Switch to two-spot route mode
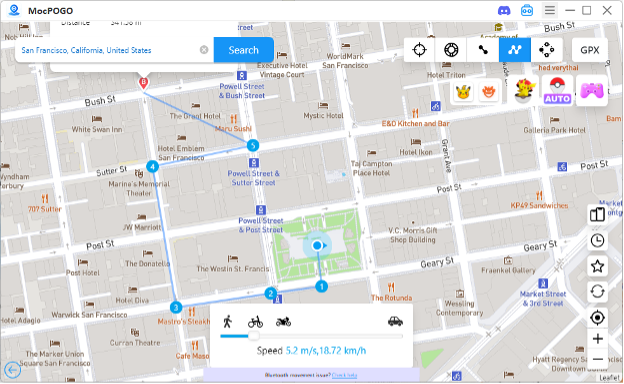Image resolution: width=624 pixels, height=384 pixels. coord(483,50)
